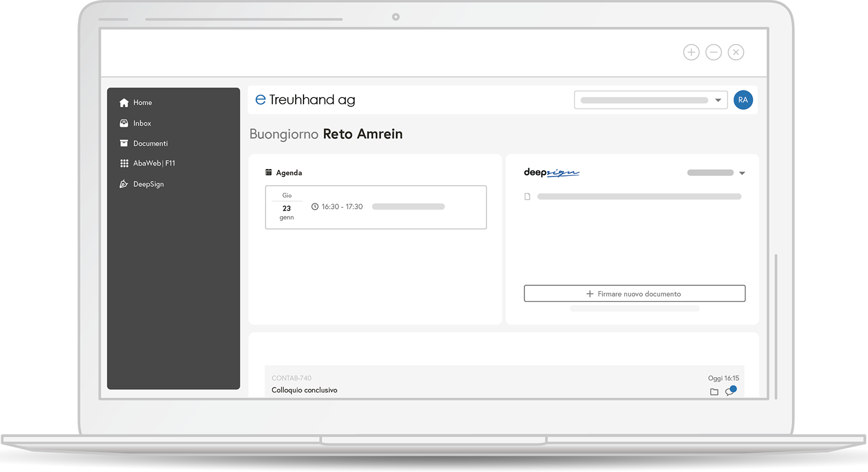Open the Gio 23 genn agenda entry

pyautogui.click(x=376, y=207)
